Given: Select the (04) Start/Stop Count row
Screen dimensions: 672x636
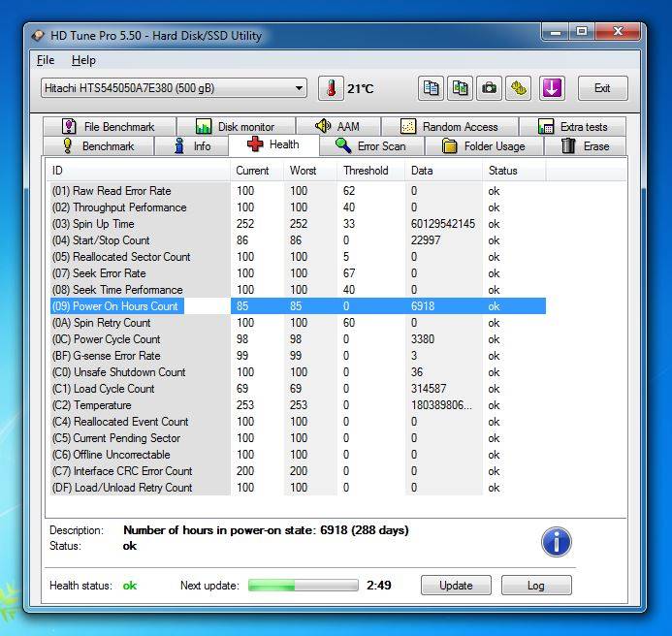Looking at the screenshot, I should (298, 240).
